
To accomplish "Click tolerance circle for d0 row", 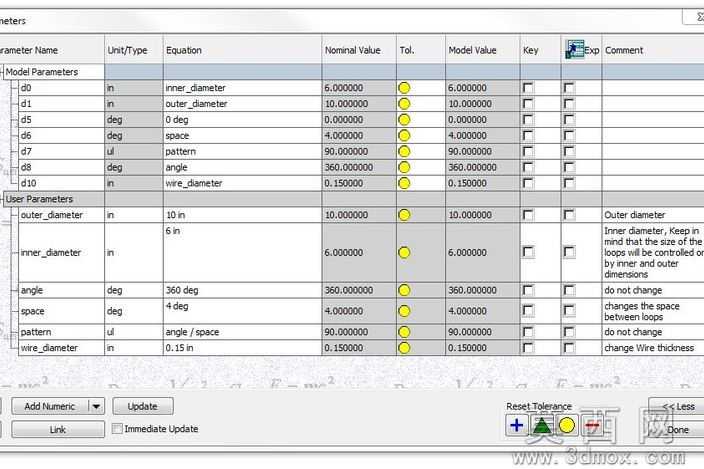I will click(x=404, y=88).
